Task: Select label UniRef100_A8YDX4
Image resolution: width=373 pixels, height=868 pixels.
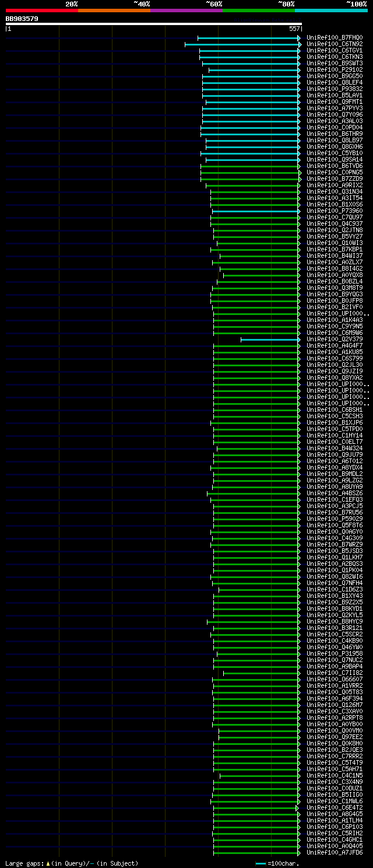Action: (335, 467)
